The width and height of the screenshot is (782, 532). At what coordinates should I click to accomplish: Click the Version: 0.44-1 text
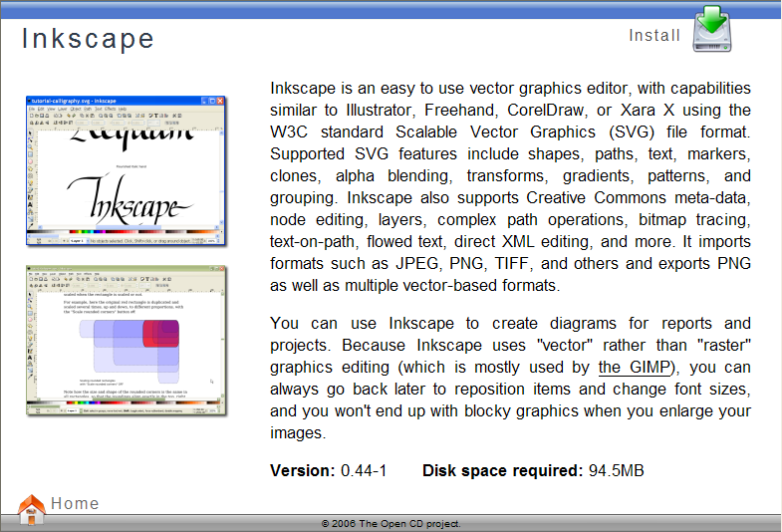pyautogui.click(x=328, y=470)
